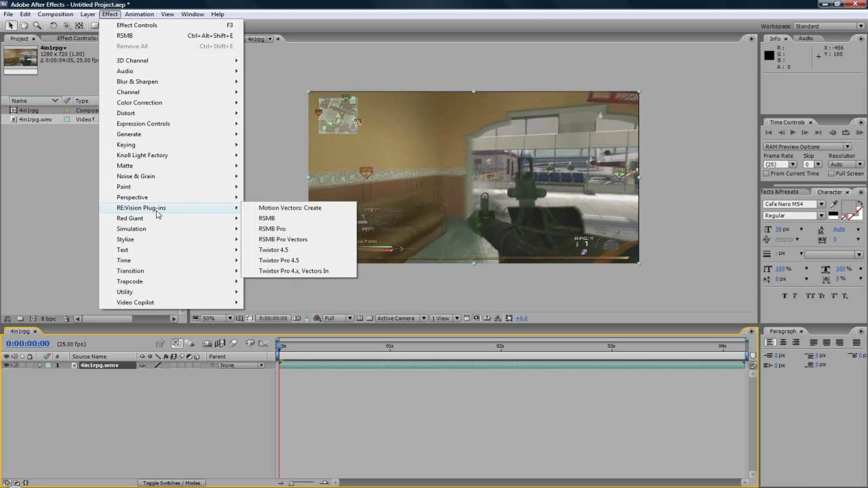Enable Superscript text style
868x488 pixels.
click(x=835, y=296)
